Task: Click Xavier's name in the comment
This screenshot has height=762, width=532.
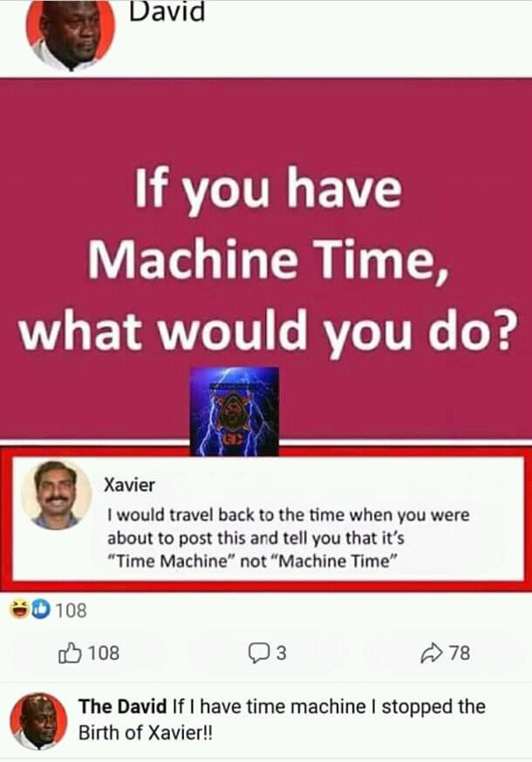Action: 130,485
